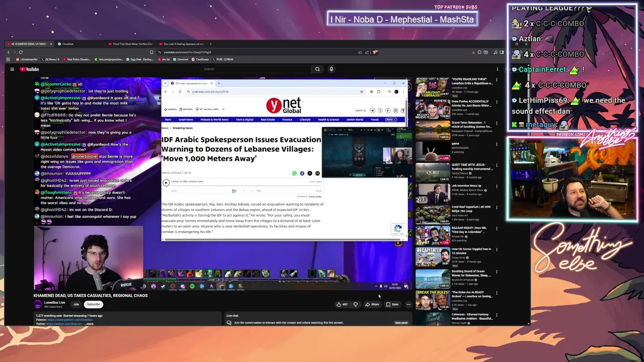
Task: Open YouTube settings three-dot menu
Action: click(x=498, y=69)
